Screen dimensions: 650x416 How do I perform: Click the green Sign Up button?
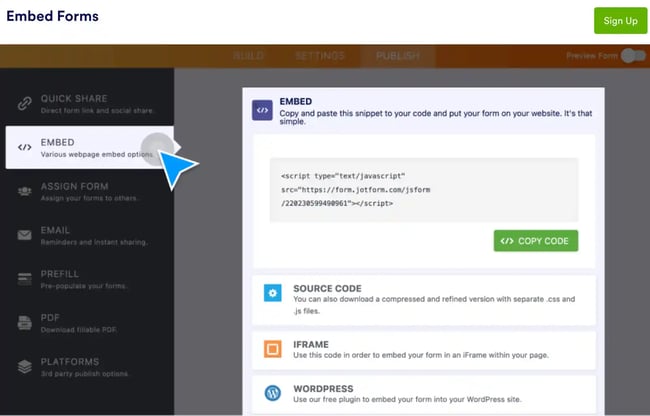pos(620,21)
